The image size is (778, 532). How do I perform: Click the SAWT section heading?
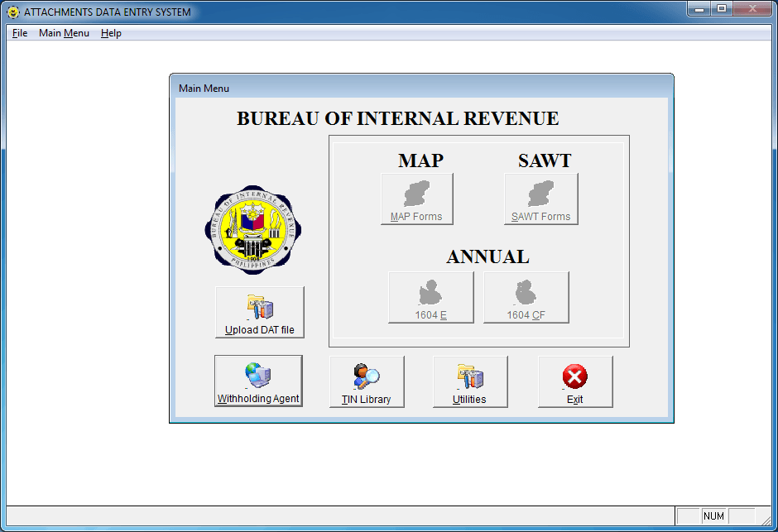click(545, 161)
